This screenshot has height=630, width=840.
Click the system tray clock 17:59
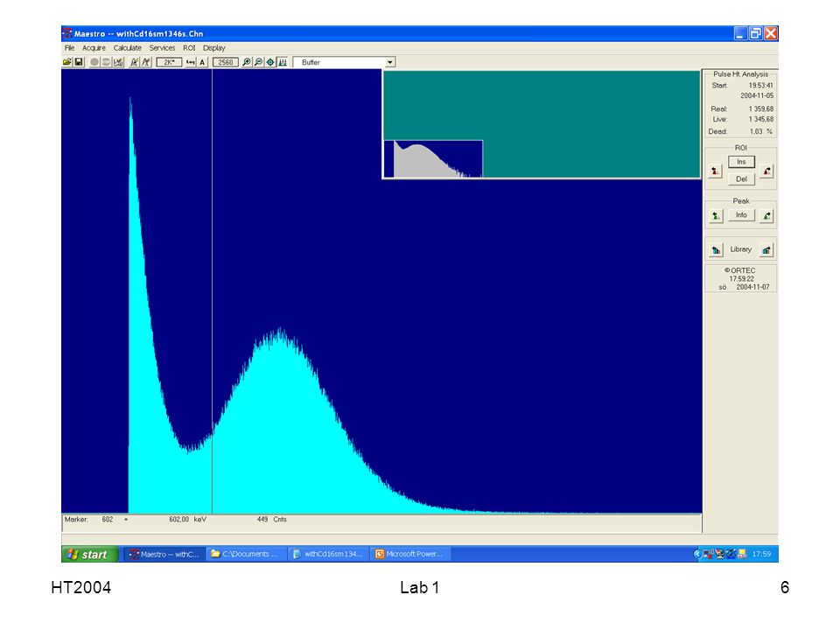pos(761,555)
